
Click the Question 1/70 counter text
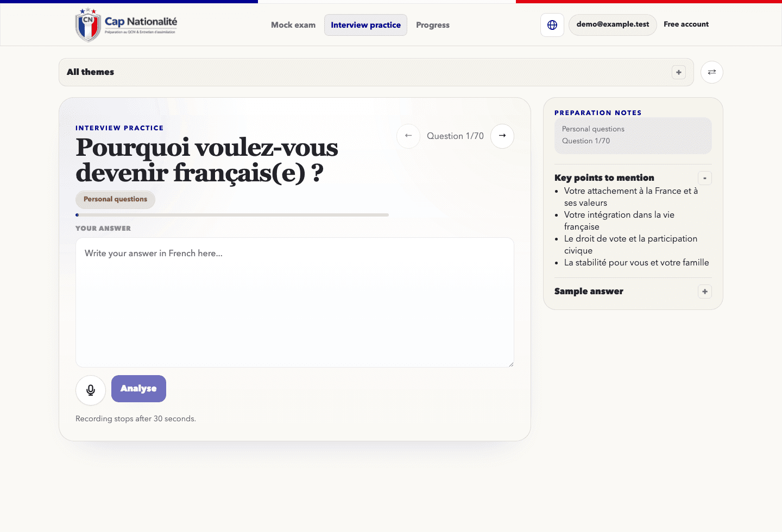pyautogui.click(x=455, y=136)
